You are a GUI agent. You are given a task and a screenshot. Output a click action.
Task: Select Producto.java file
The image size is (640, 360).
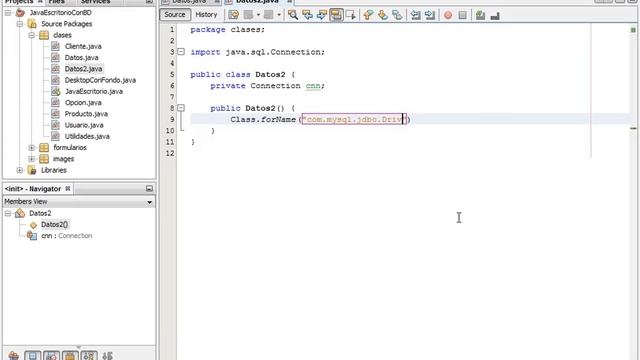click(x=86, y=114)
